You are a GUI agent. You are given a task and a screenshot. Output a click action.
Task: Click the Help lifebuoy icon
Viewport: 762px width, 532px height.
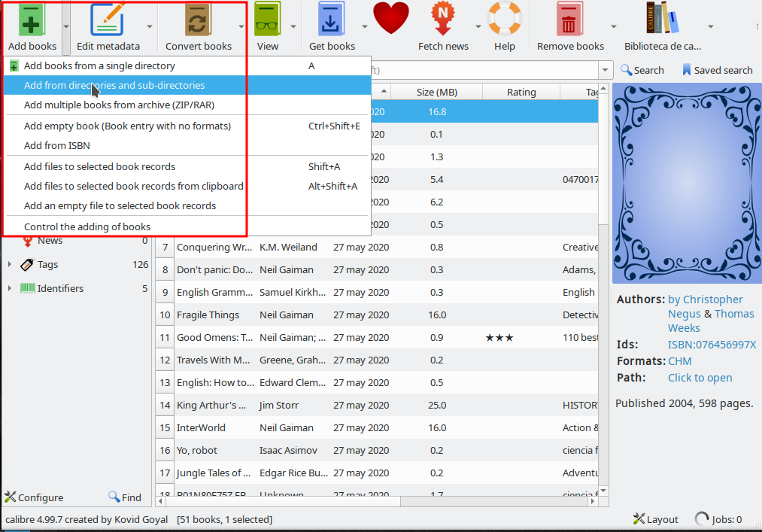(x=505, y=19)
